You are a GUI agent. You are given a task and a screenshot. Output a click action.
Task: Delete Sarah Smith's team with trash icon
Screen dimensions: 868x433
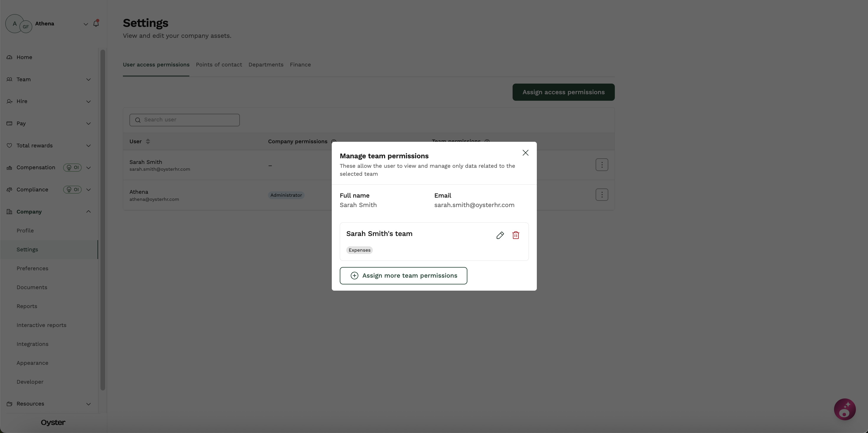516,235
